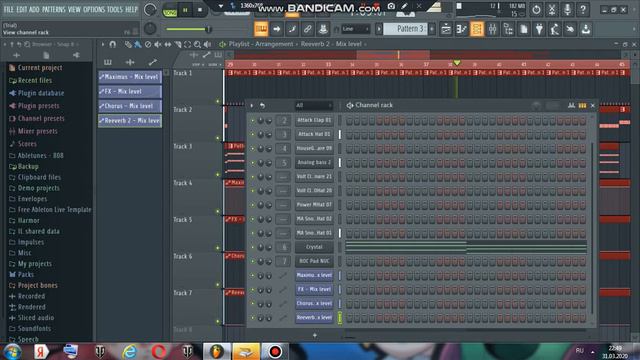Open the browser tree icon in toolbar

click(x=508, y=29)
